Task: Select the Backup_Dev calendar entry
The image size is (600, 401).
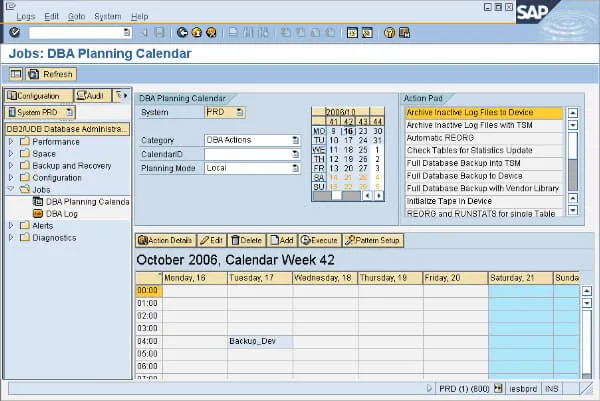Action: 260,341
